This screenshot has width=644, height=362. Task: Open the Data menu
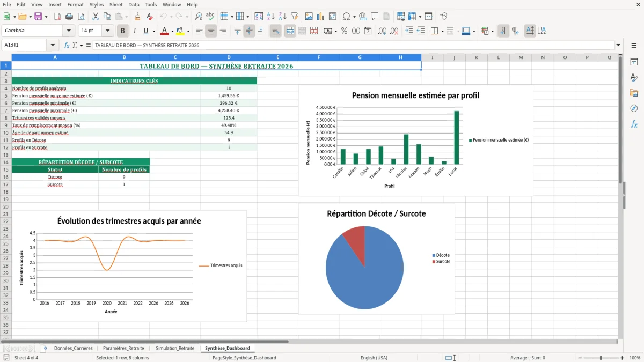click(x=134, y=4)
